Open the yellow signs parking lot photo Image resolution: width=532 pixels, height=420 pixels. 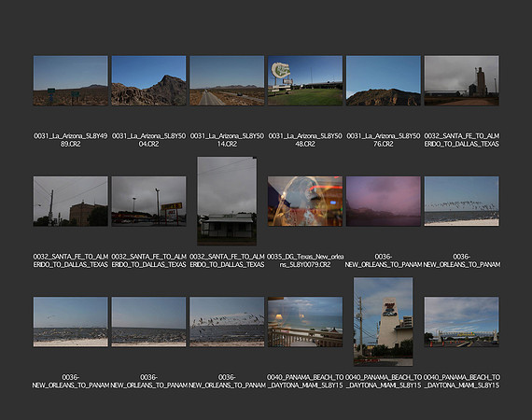148,202
